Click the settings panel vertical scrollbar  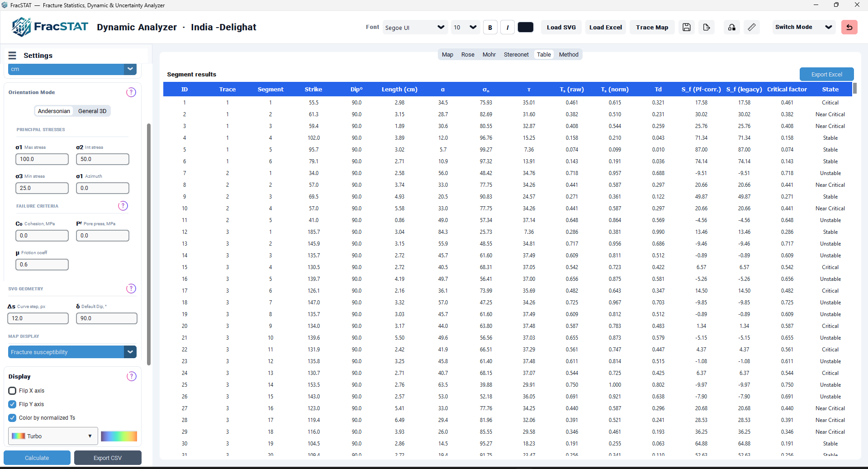click(149, 244)
